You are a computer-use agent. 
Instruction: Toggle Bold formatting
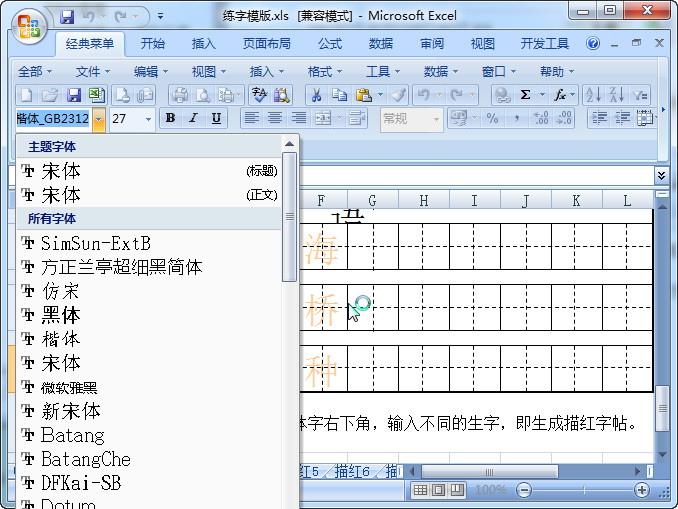click(170, 118)
